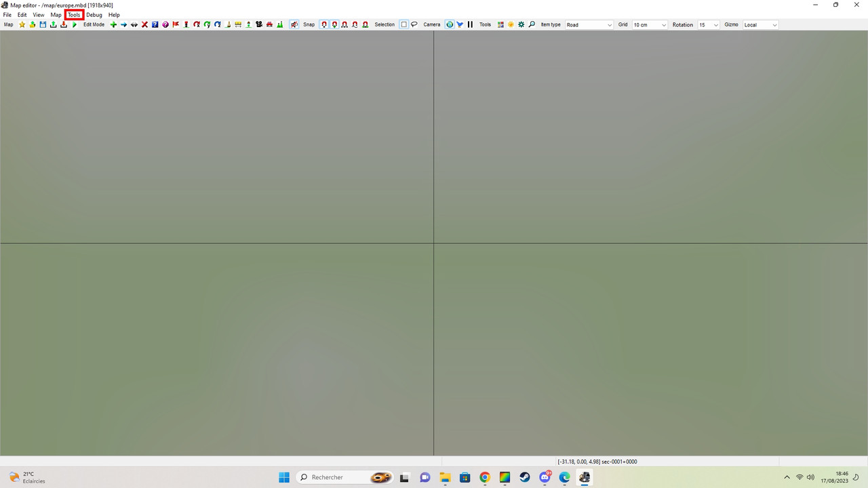Viewport: 868px width, 488px height.
Task: Click the red car icon
Action: coord(269,24)
